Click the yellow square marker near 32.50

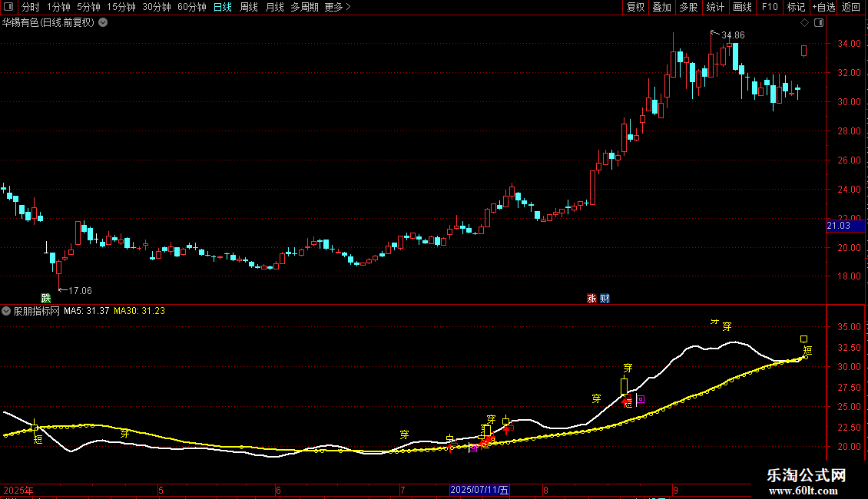tap(803, 339)
